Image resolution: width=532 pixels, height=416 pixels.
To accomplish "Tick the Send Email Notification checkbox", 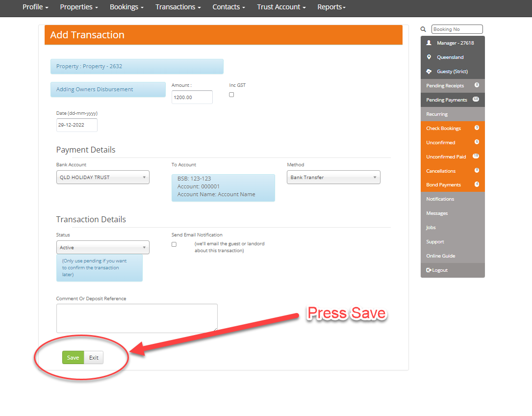I will click(x=174, y=244).
